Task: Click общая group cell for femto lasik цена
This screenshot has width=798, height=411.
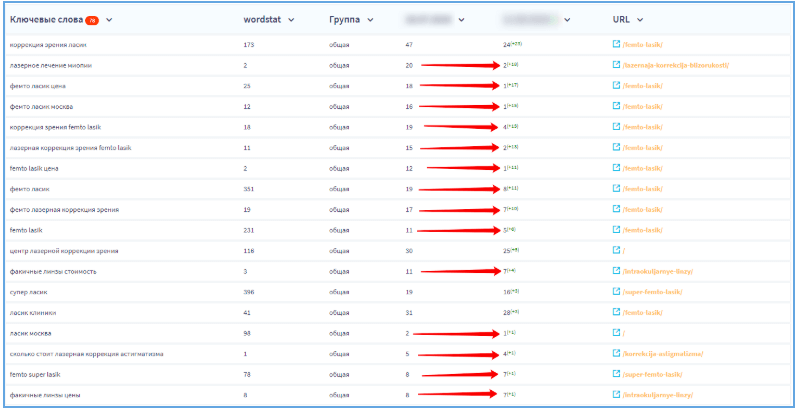Action: pyautogui.click(x=340, y=168)
